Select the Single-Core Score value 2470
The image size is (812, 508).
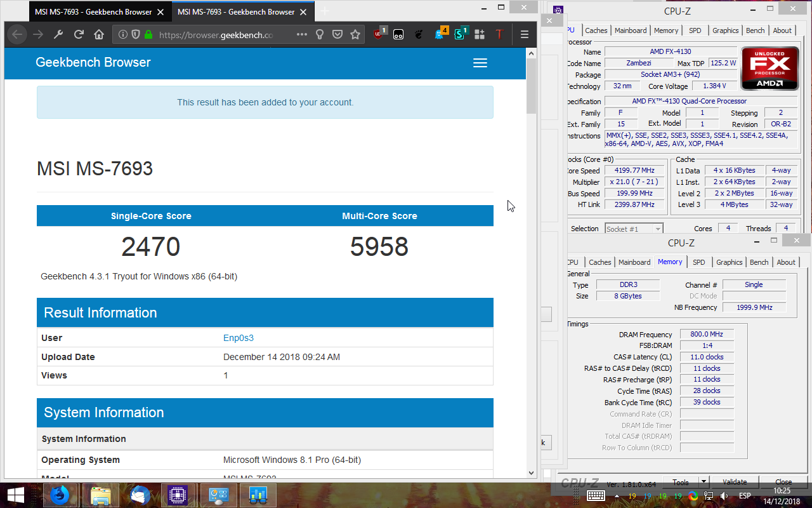151,247
